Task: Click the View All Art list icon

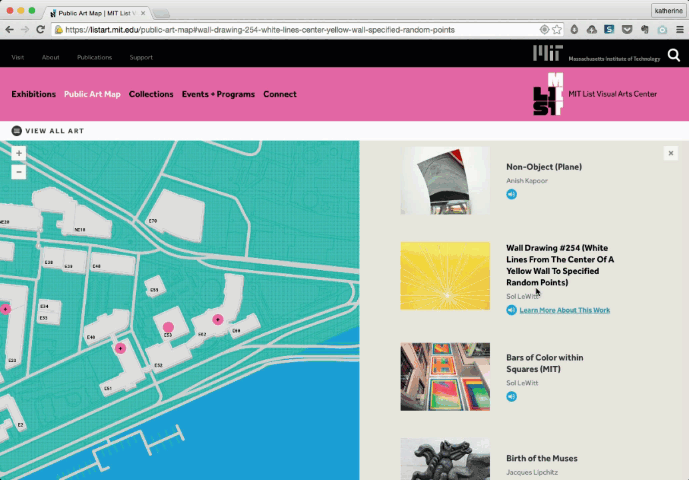Action: pyautogui.click(x=17, y=131)
